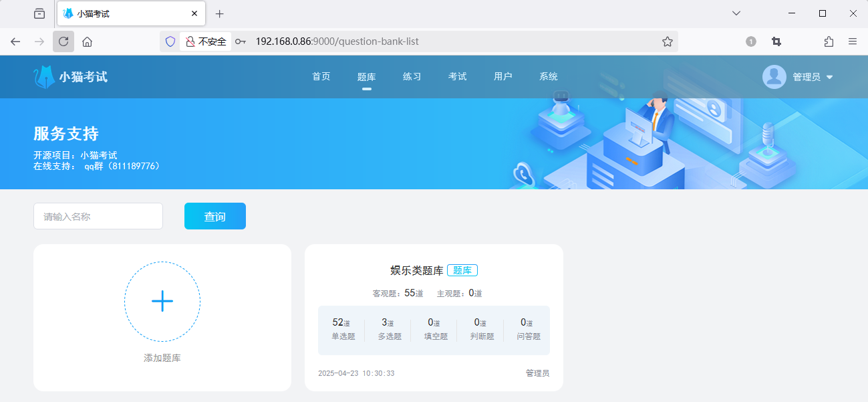Click the 管理员 avatar icon
This screenshot has height=402, width=868.
click(774, 76)
